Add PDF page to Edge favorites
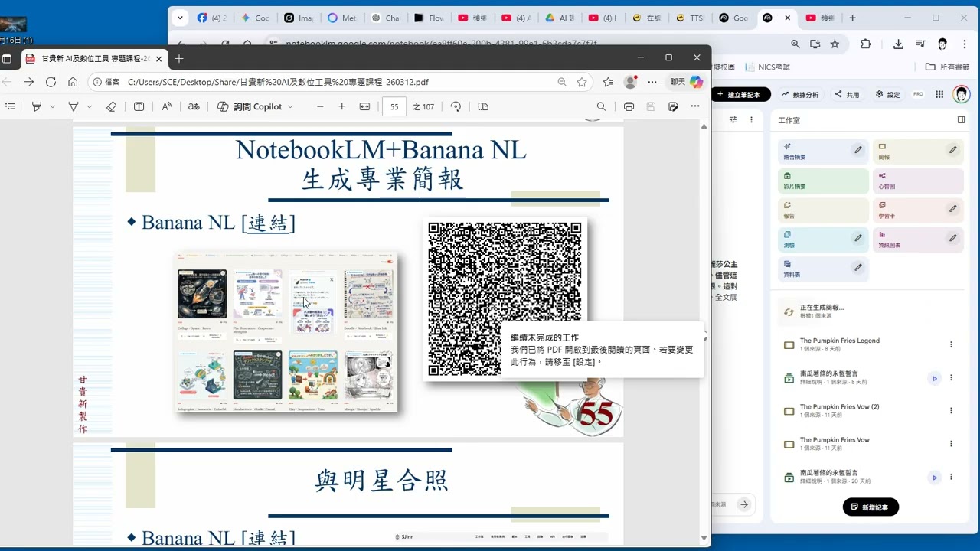Viewport: 980px width, 551px height. 582,82
